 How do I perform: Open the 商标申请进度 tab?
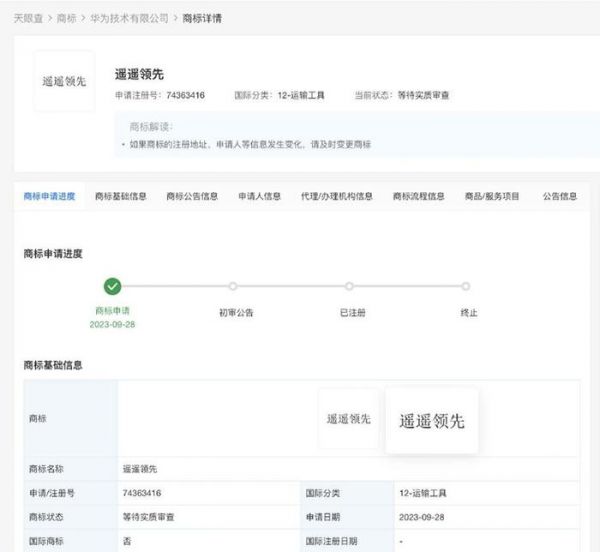[x=49, y=197]
